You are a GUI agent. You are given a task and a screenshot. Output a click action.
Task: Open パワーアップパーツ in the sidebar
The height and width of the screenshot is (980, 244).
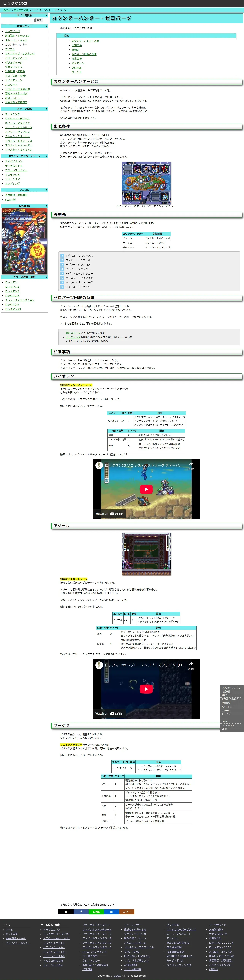coord(16,58)
